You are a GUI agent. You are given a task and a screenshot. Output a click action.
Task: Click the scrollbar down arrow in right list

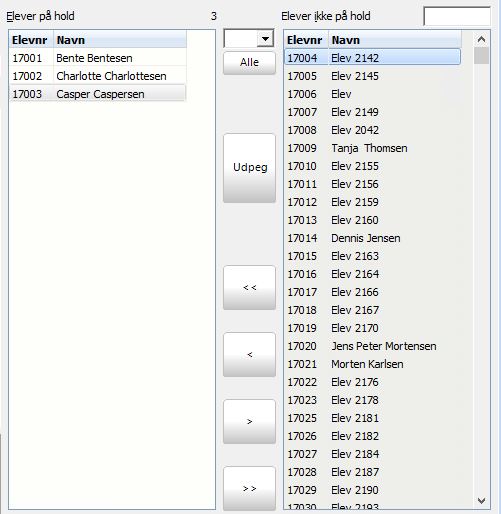481,500
